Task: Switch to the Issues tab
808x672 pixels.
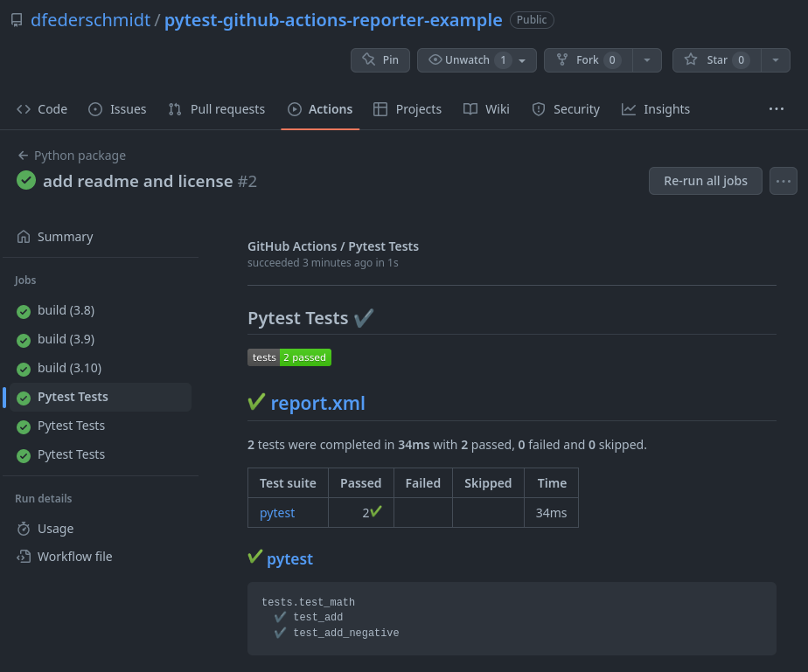Action: (117, 109)
